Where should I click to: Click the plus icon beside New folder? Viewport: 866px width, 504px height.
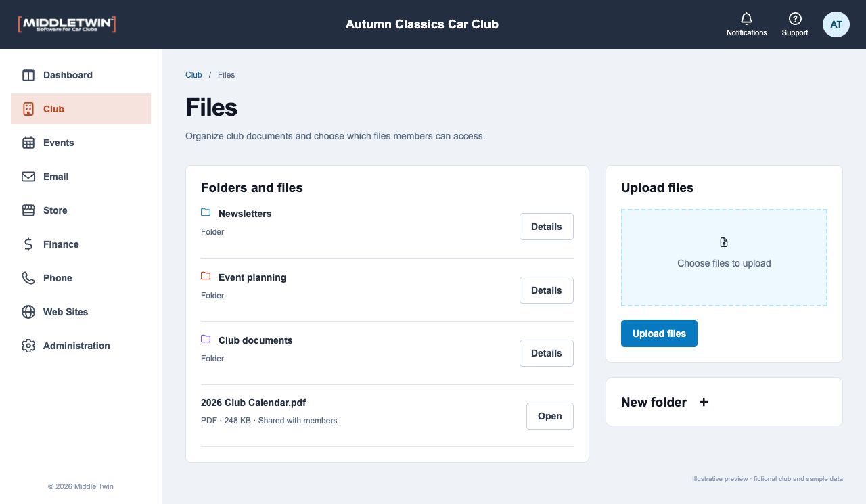(x=704, y=402)
